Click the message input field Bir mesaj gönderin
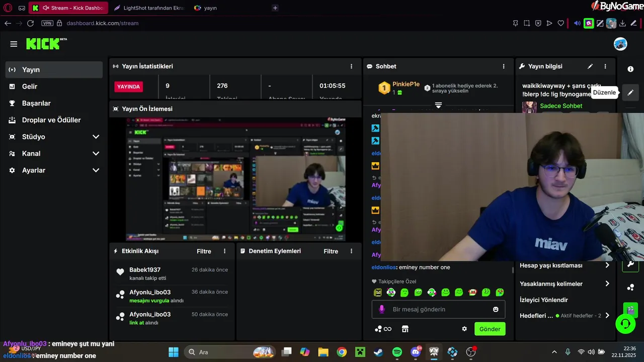644x362 pixels. 438,309
